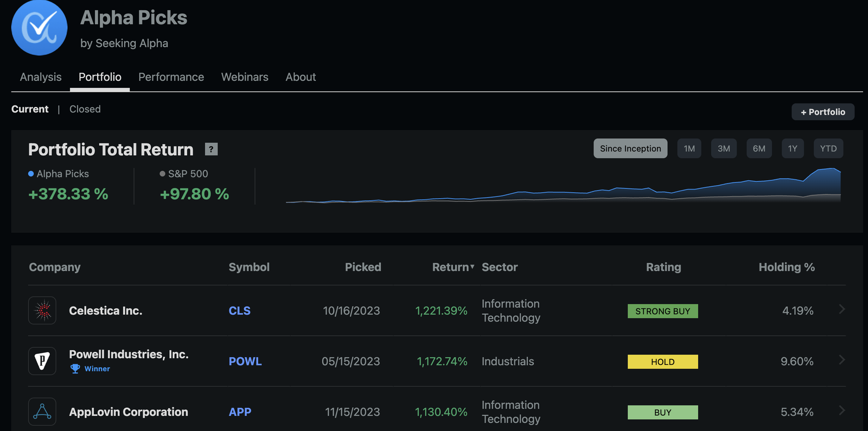The height and width of the screenshot is (431, 868).
Task: Switch to the Performance tab
Action: tap(171, 77)
